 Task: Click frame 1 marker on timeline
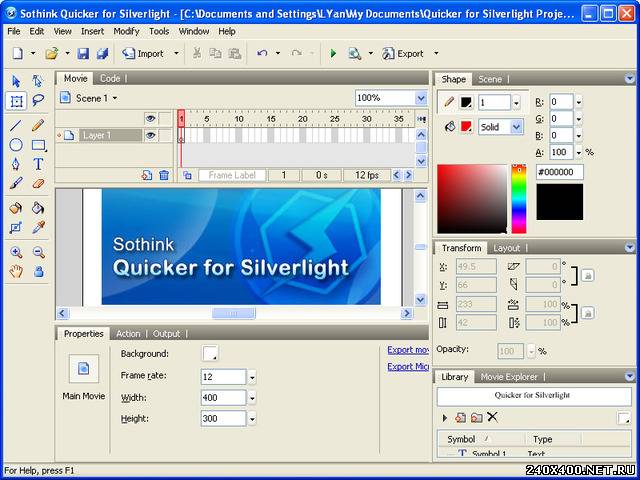point(181,119)
